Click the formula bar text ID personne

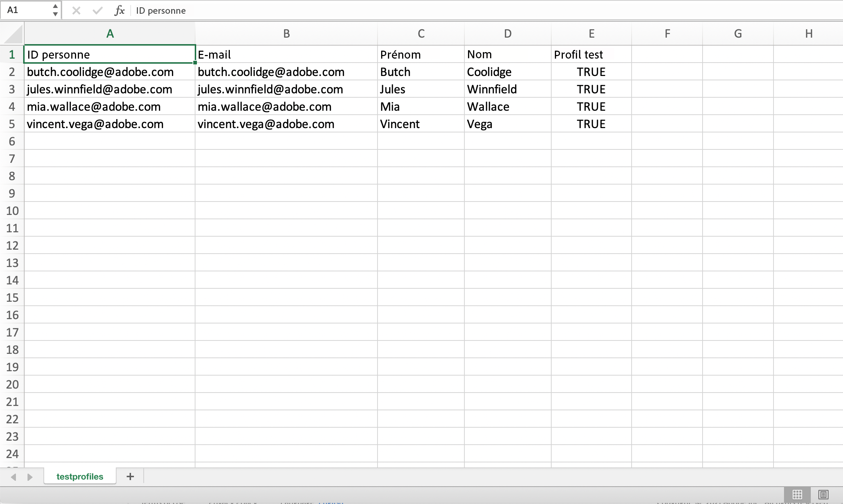coord(161,10)
